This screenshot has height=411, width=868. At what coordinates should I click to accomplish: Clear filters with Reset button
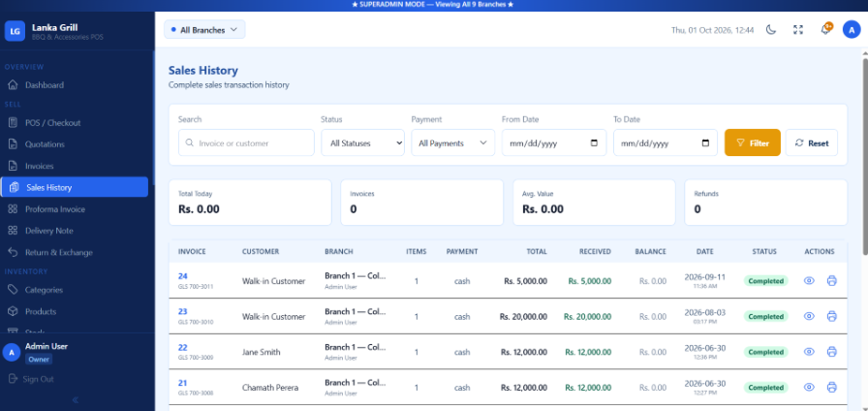coord(812,142)
